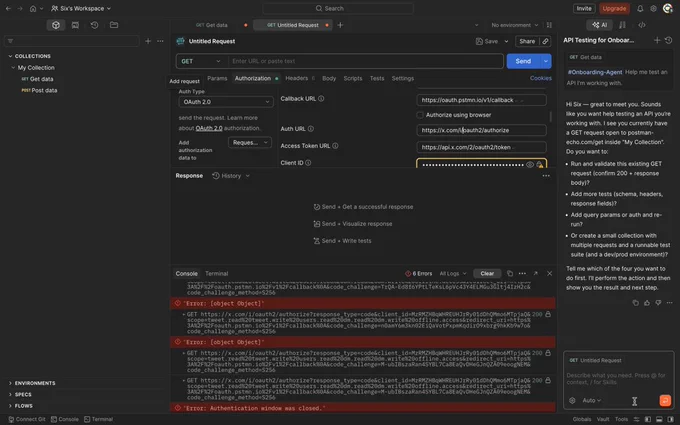
Task: Copy the AI response icon
Action: point(635,303)
